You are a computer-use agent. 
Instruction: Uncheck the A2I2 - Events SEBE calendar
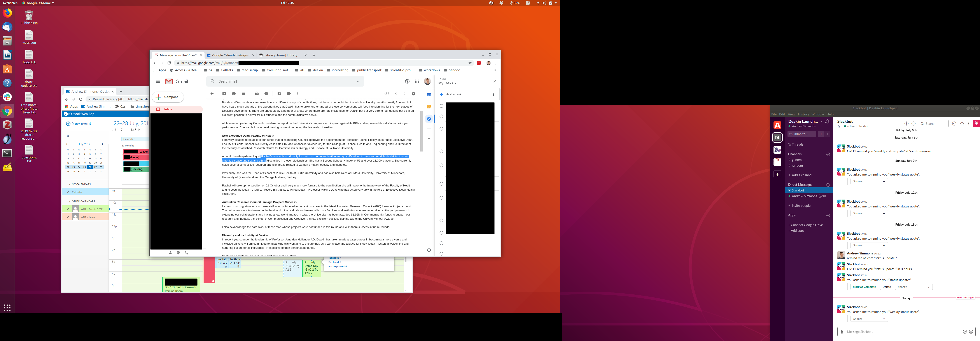68,209
